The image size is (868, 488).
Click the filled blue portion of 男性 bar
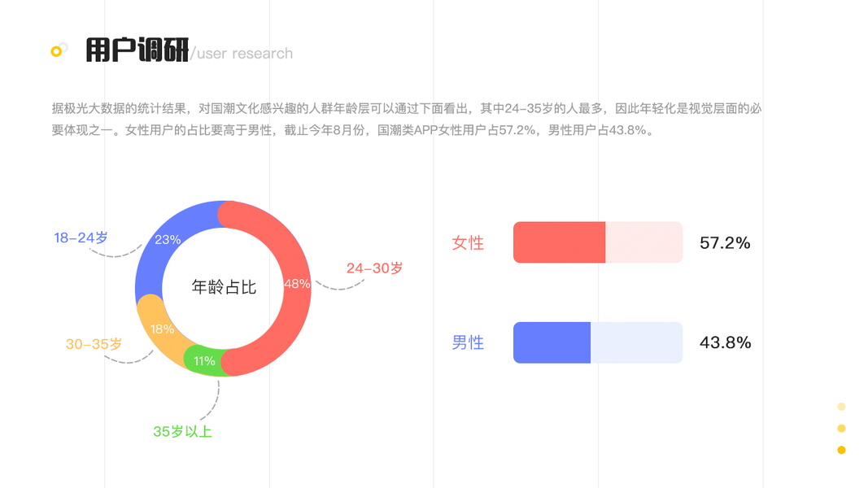pos(552,342)
